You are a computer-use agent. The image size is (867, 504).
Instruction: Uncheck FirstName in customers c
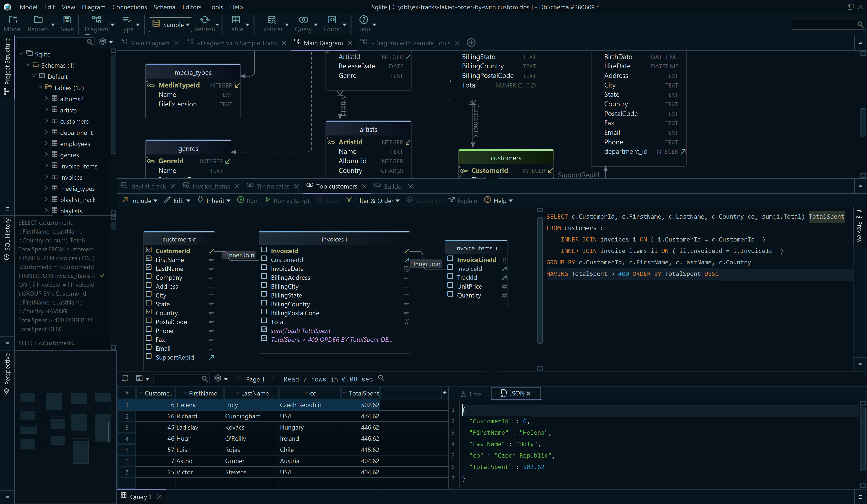tap(149, 258)
